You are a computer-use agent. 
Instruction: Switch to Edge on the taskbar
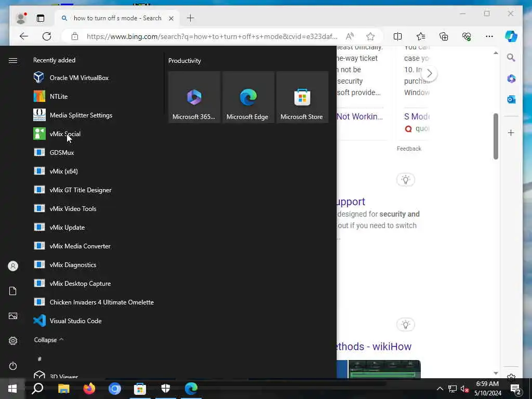coord(191,389)
